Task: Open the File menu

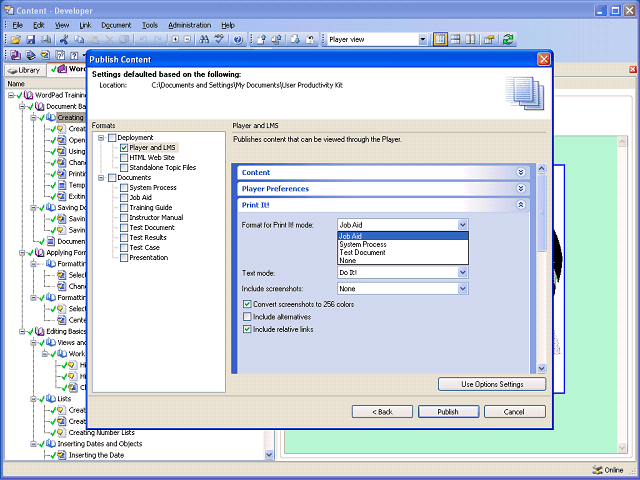Action: (x=18, y=25)
